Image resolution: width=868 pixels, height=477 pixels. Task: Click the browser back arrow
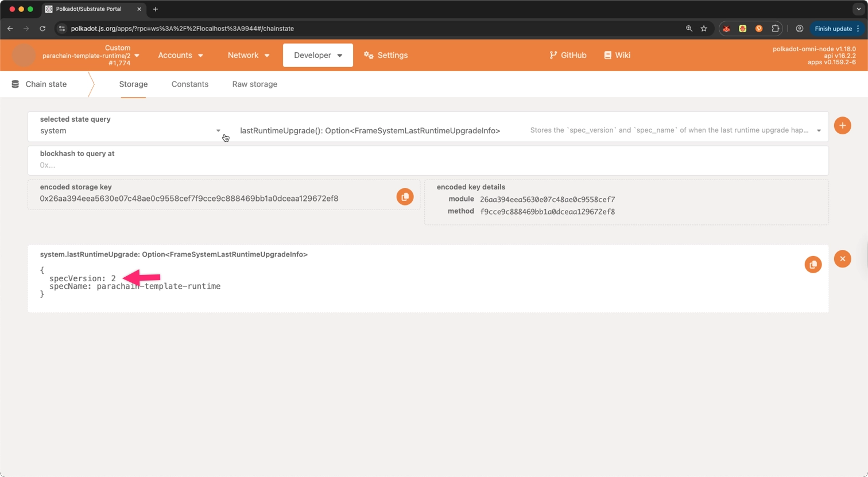10,28
